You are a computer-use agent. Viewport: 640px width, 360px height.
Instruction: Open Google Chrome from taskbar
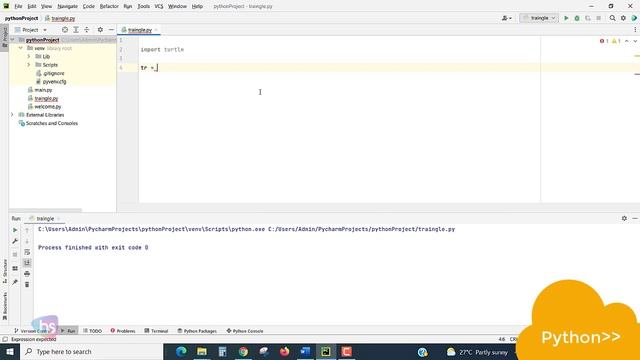click(243, 351)
